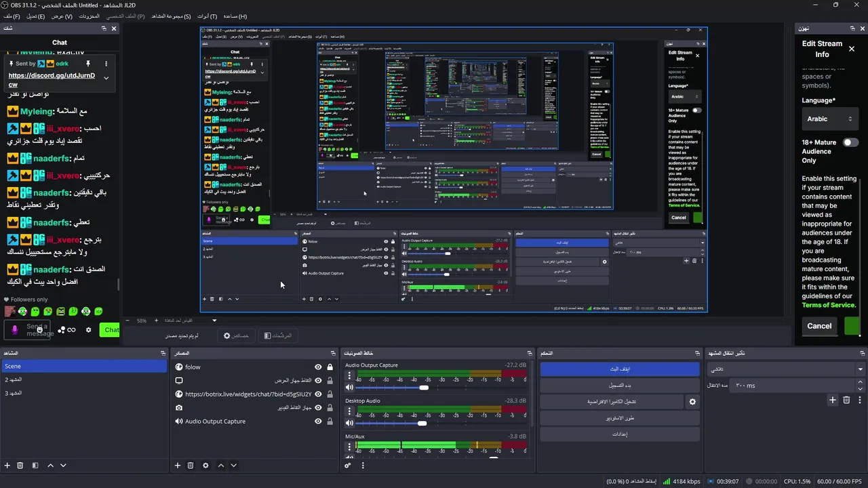Screen dimensions: 868x488
Task: Close the Edit Stream Info panel X
Action: click(852, 49)
